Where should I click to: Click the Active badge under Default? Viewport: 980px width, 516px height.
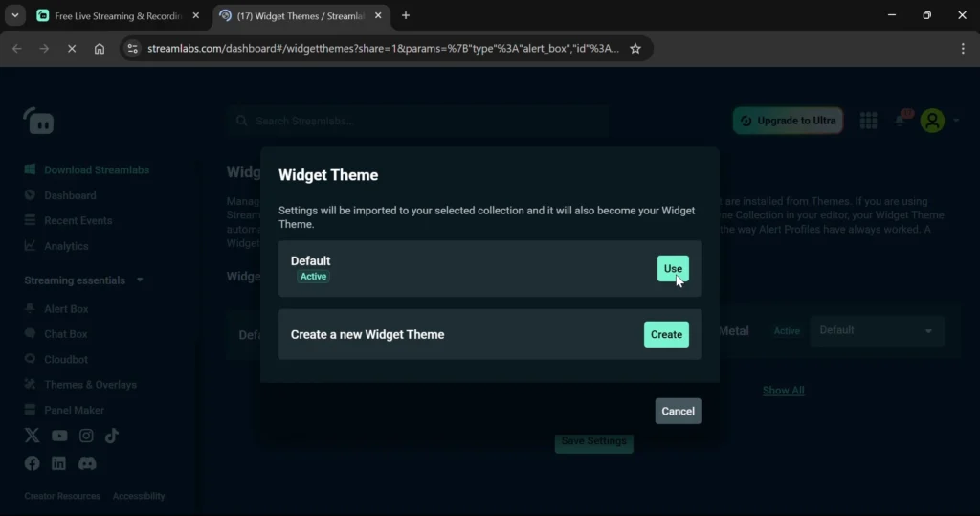(313, 277)
